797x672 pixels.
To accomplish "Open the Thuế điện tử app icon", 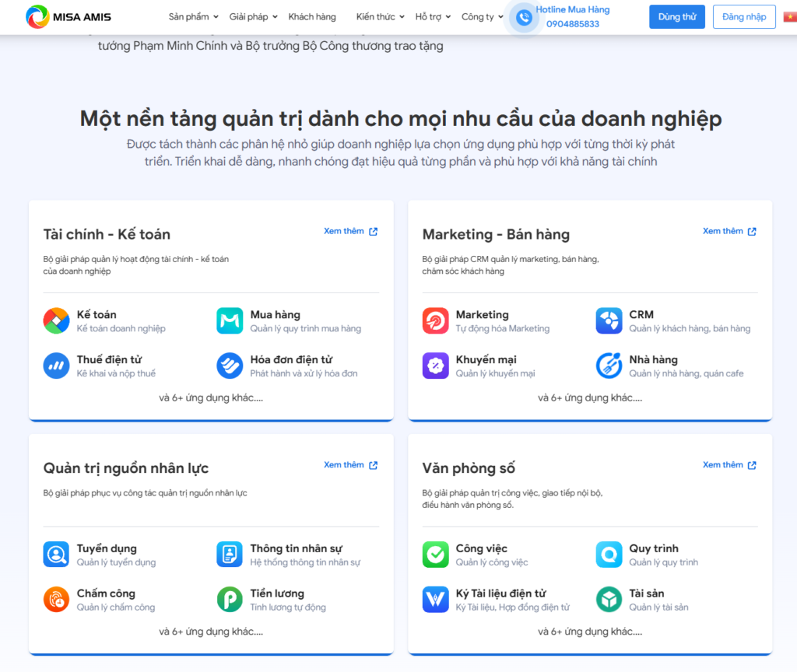I will (56, 366).
